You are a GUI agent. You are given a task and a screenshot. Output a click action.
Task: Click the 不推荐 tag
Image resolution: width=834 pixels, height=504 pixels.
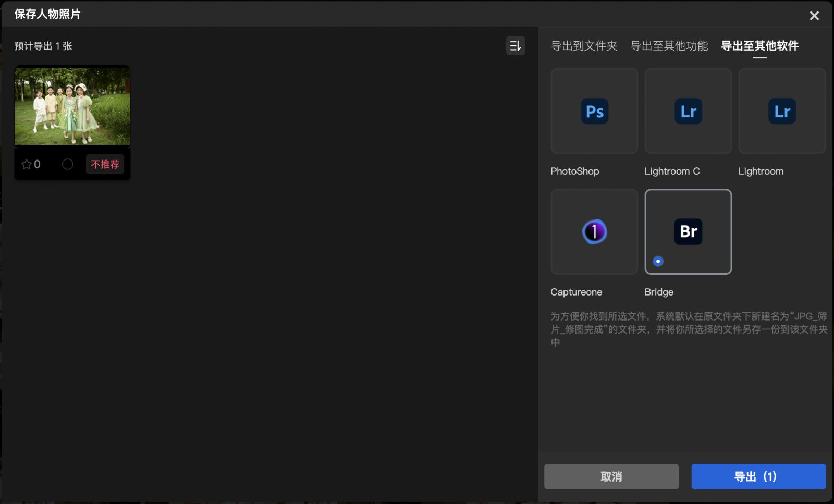pyautogui.click(x=105, y=164)
